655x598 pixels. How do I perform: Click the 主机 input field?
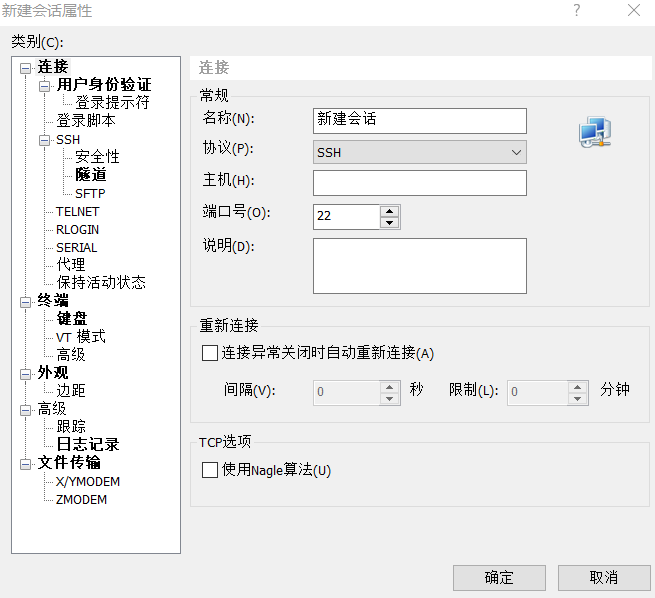pyautogui.click(x=419, y=182)
